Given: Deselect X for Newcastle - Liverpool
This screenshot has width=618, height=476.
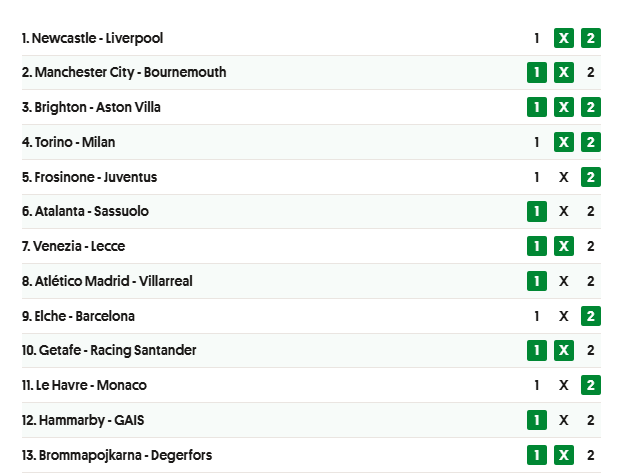Looking at the screenshot, I should click(x=564, y=38).
